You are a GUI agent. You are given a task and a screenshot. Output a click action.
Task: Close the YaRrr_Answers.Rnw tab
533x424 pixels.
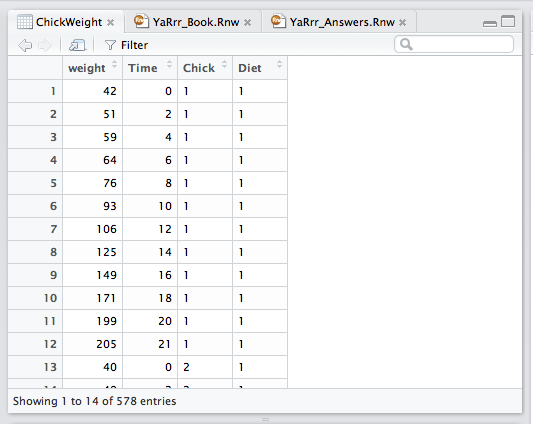(403, 23)
